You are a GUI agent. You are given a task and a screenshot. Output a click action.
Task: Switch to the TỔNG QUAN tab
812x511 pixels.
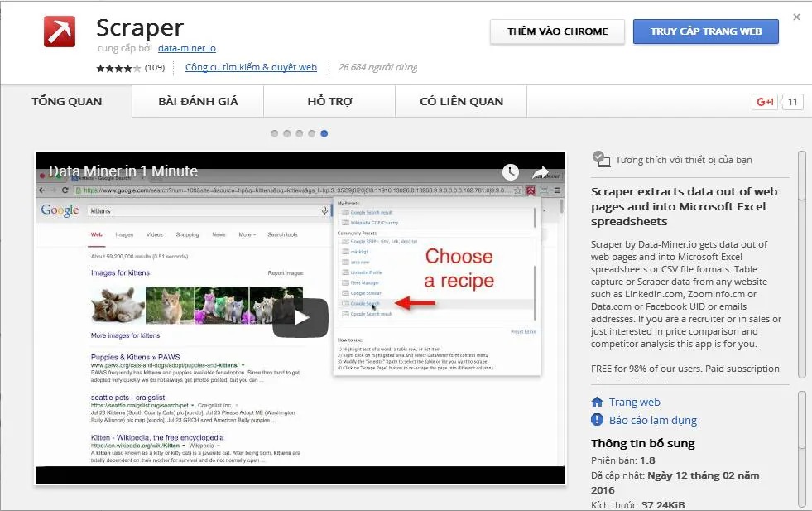pos(66,102)
